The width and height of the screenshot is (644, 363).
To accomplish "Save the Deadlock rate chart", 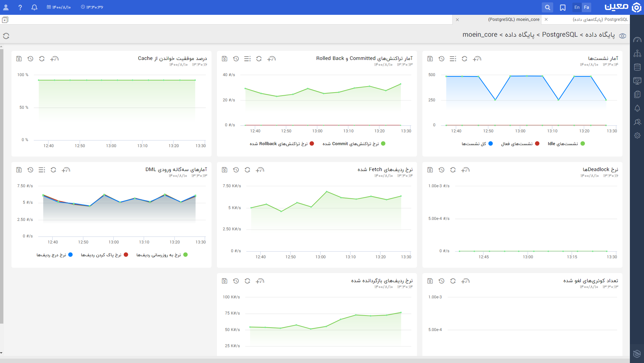I will [430, 170].
